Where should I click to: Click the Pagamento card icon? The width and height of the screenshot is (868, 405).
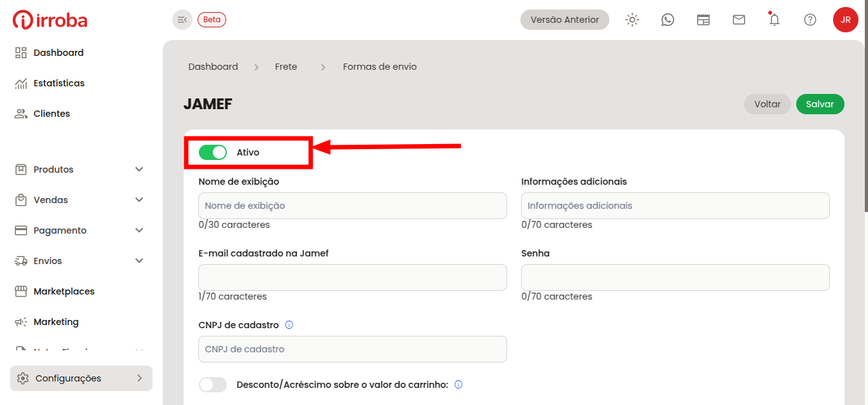(21, 230)
